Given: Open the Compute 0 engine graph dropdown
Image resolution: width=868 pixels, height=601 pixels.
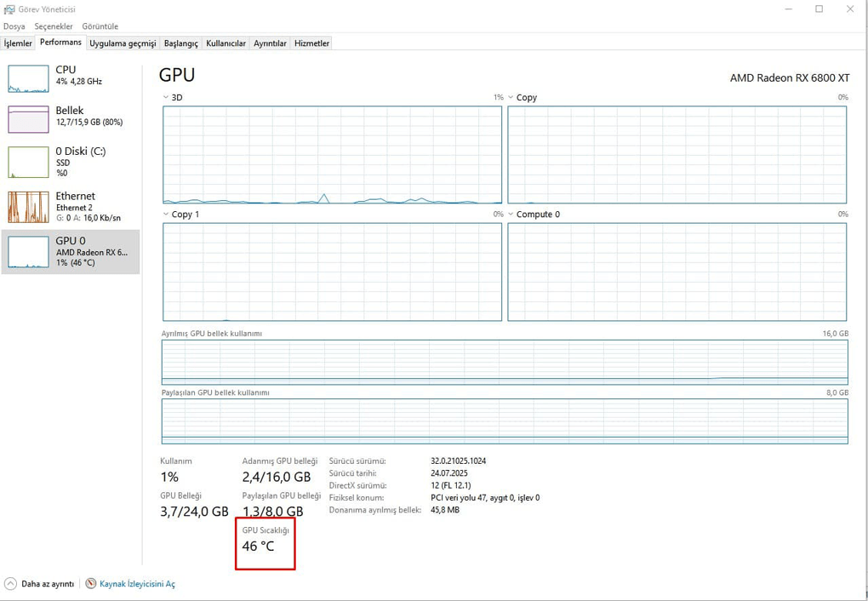Looking at the screenshot, I should pyautogui.click(x=511, y=215).
